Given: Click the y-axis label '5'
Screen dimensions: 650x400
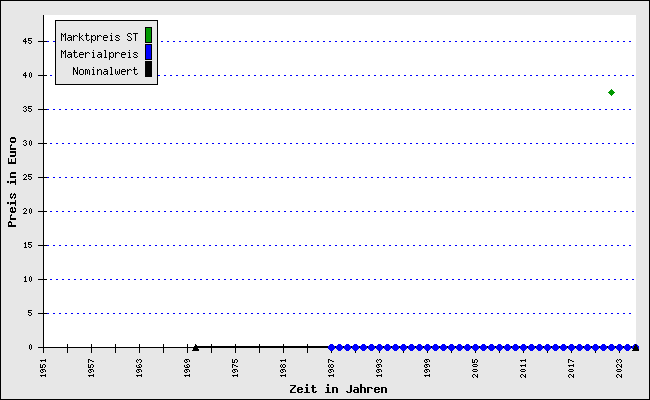Looking at the screenshot, I should 30,313.
